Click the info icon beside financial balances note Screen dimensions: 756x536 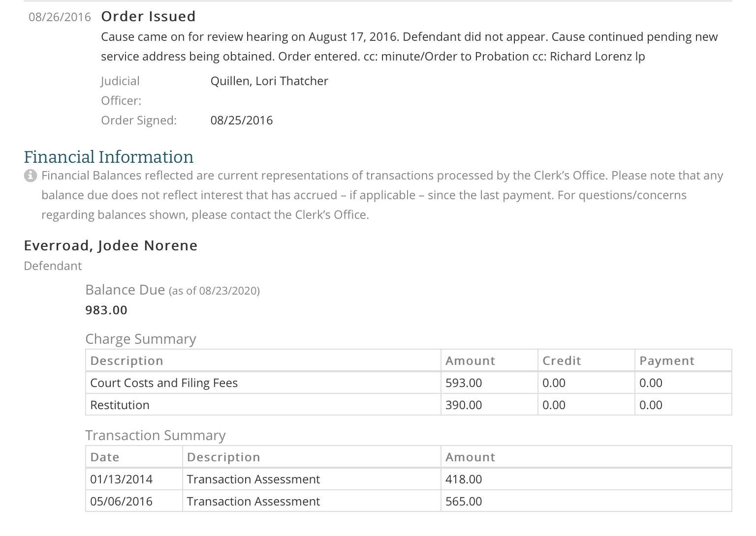[31, 176]
